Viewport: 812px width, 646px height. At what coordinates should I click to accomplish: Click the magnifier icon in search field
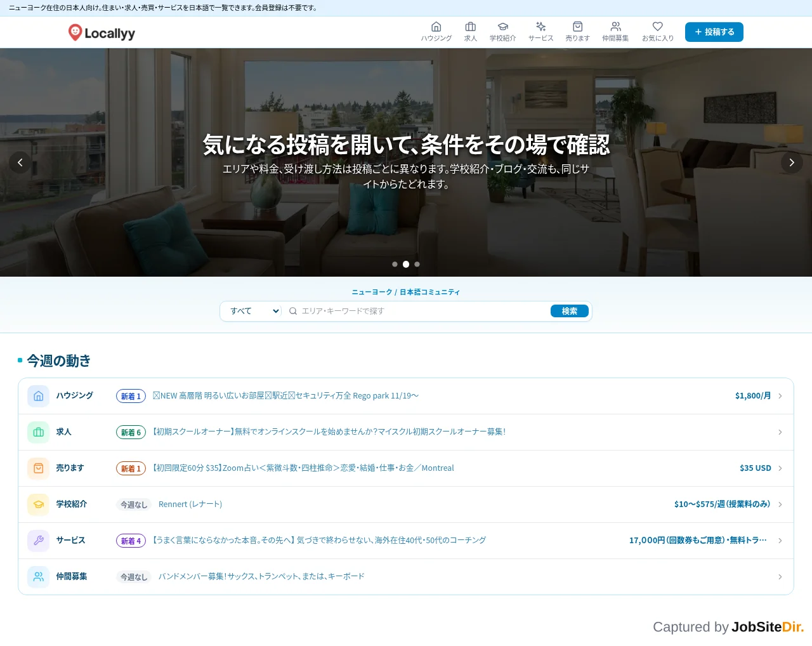pos(293,311)
